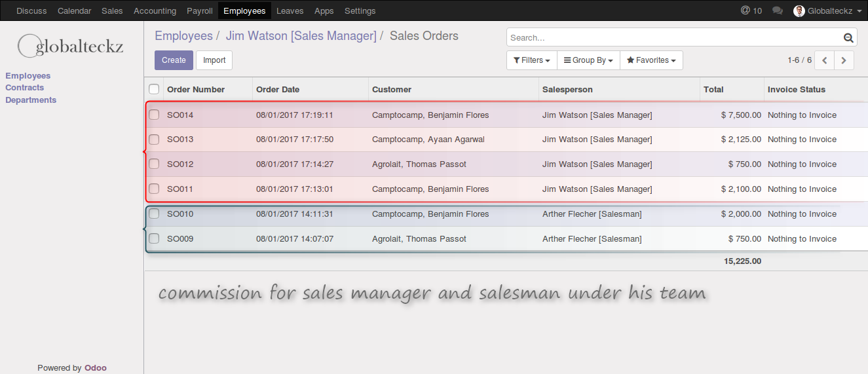Viewport: 868px width, 374px height.
Task: Open the Payroll menu
Action: coord(199,10)
